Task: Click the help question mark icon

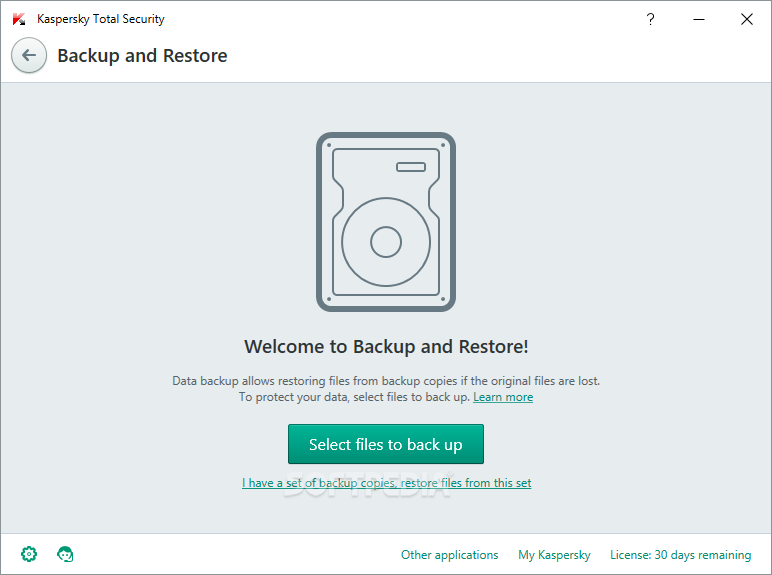Action: tap(650, 19)
